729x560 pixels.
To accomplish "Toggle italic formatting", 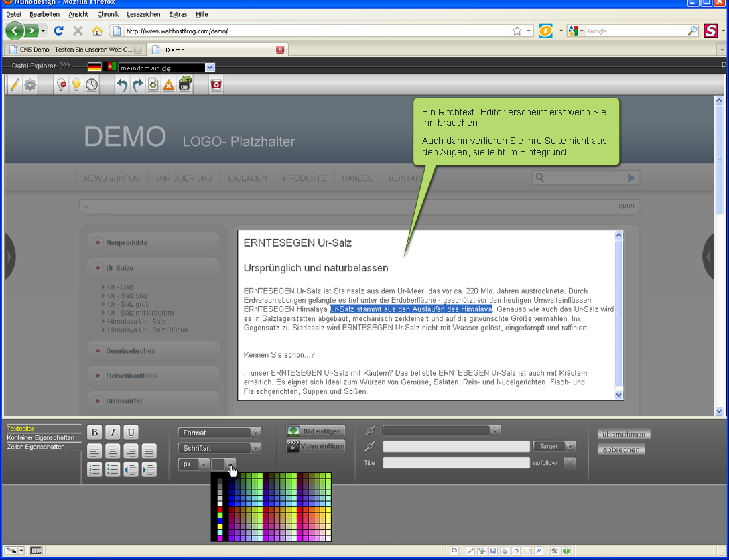I will coord(113,433).
